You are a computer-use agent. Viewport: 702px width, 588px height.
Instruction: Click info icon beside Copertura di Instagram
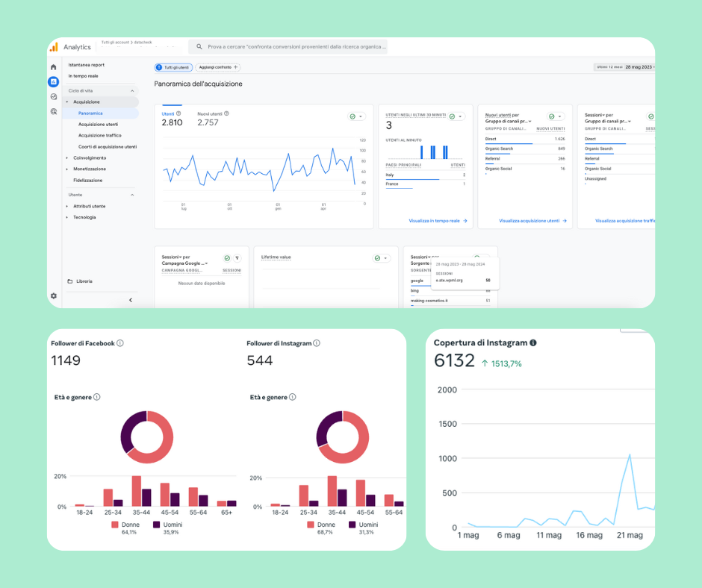click(x=533, y=343)
